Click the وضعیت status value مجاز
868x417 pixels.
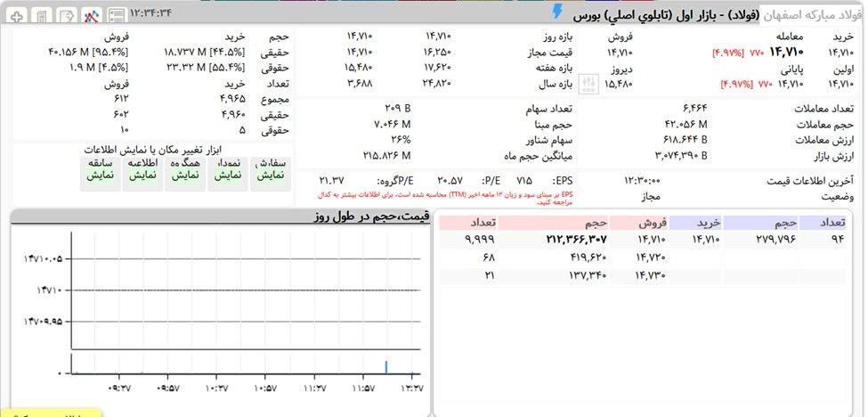click(x=651, y=196)
